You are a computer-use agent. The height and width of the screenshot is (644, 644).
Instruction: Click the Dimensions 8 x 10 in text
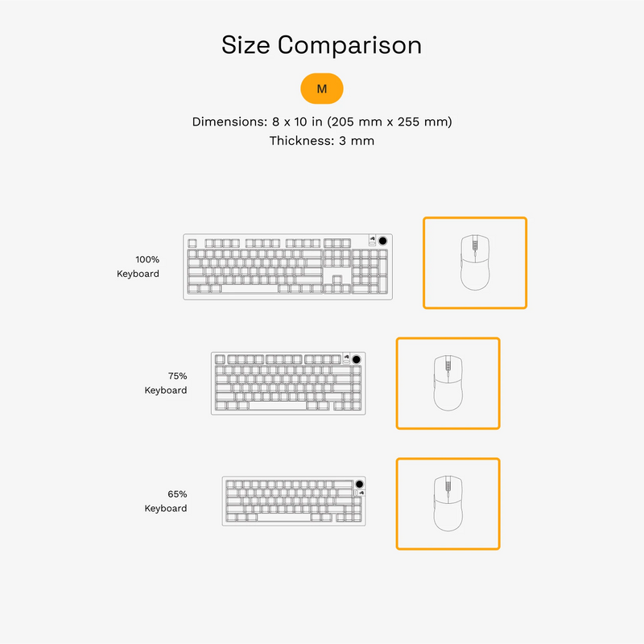[x=322, y=122]
